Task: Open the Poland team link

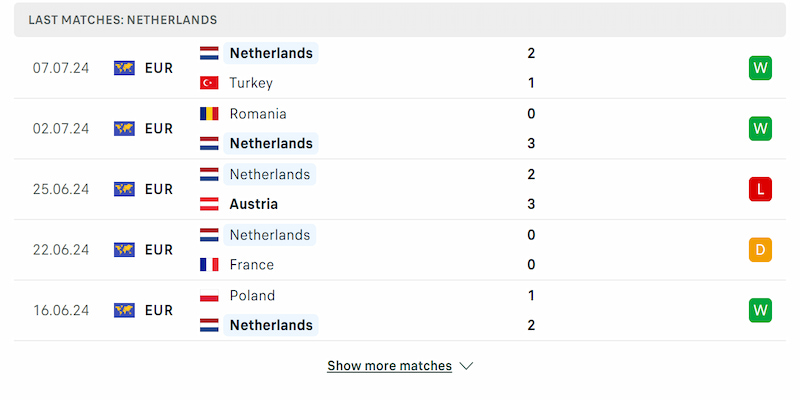Action: (252, 296)
